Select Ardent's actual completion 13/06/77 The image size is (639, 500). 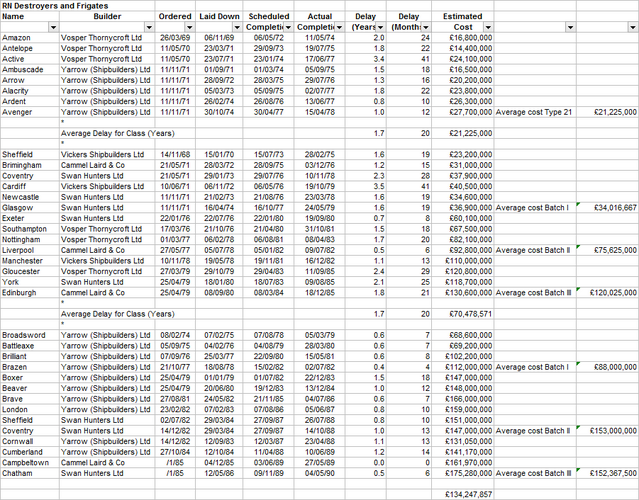tap(320, 101)
